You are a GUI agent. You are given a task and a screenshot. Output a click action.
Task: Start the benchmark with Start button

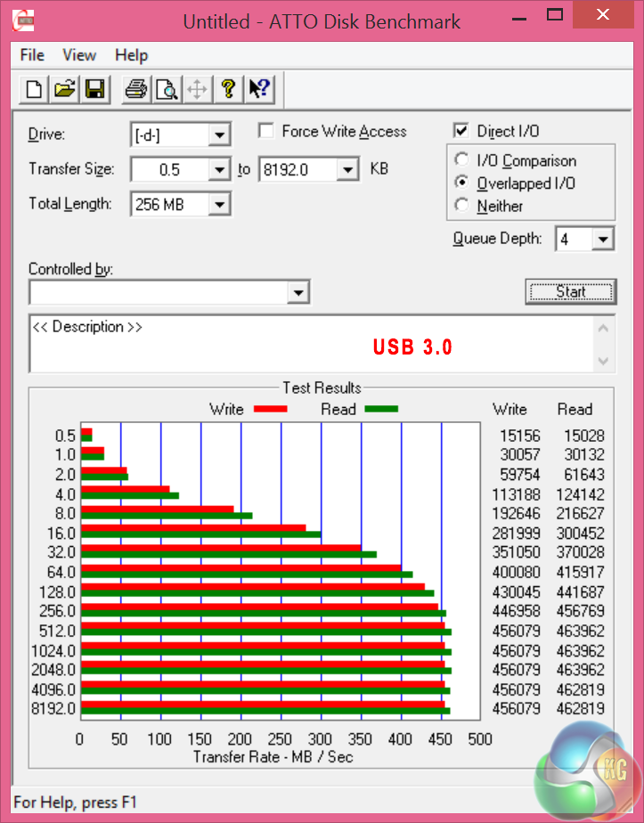pos(571,291)
